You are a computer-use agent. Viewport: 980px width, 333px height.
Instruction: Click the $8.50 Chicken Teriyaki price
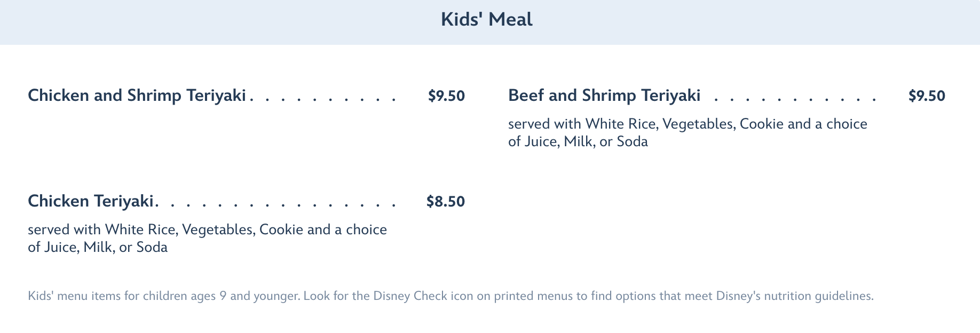click(x=446, y=202)
